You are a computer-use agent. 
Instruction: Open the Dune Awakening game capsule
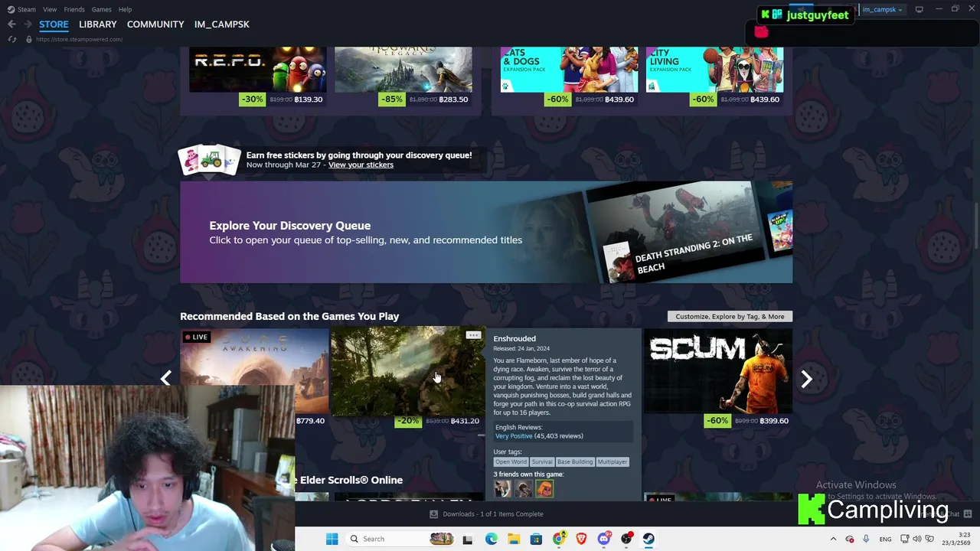click(x=254, y=371)
